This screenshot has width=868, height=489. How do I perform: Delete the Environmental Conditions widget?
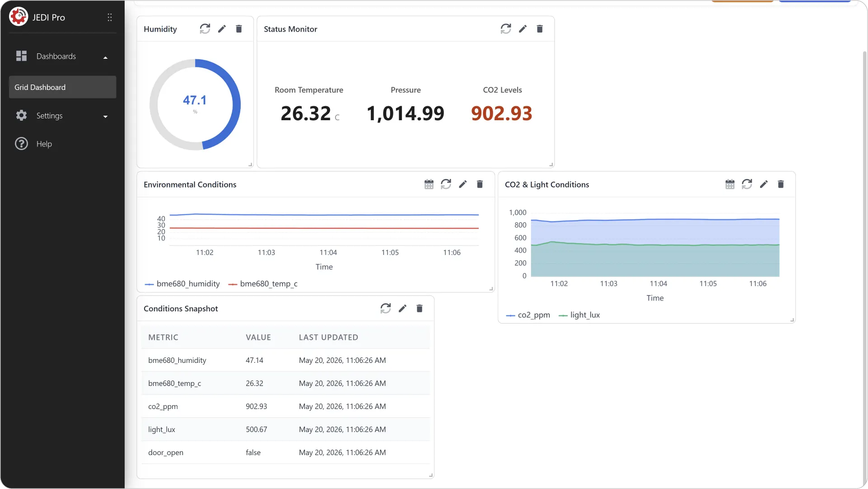(x=480, y=184)
